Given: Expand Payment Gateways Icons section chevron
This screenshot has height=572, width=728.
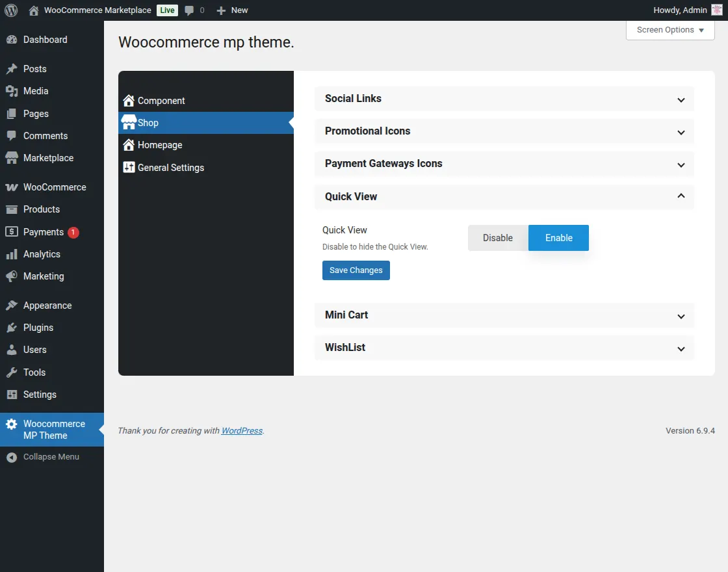Looking at the screenshot, I should [x=681, y=165].
